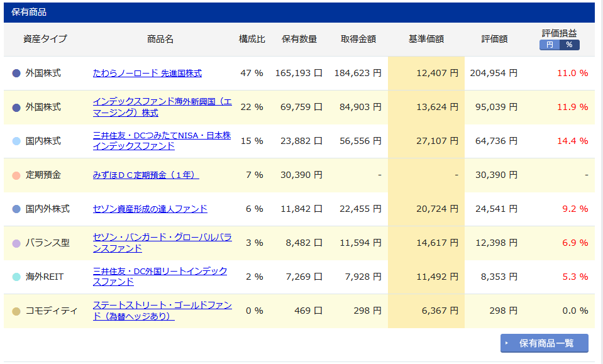603x364 pixels.
Task: Open セゾン・バンガード・グローバルバランスファンド link
Action: coord(162,243)
